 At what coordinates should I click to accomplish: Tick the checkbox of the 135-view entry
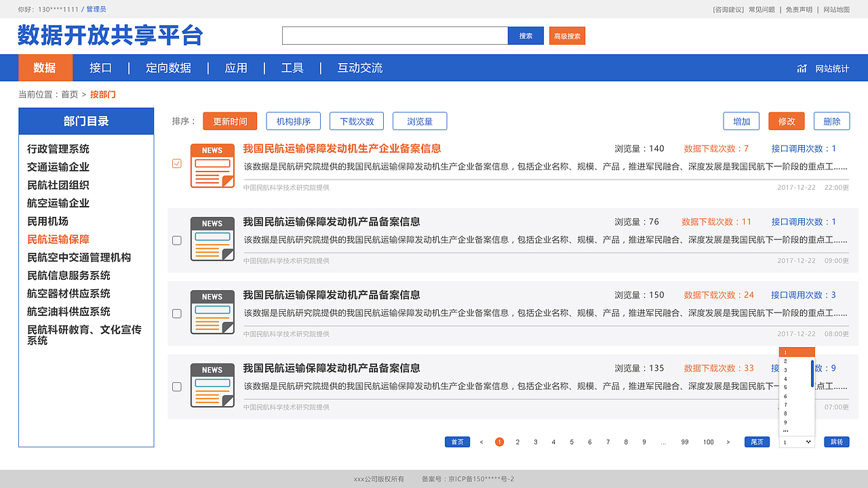coord(177,386)
